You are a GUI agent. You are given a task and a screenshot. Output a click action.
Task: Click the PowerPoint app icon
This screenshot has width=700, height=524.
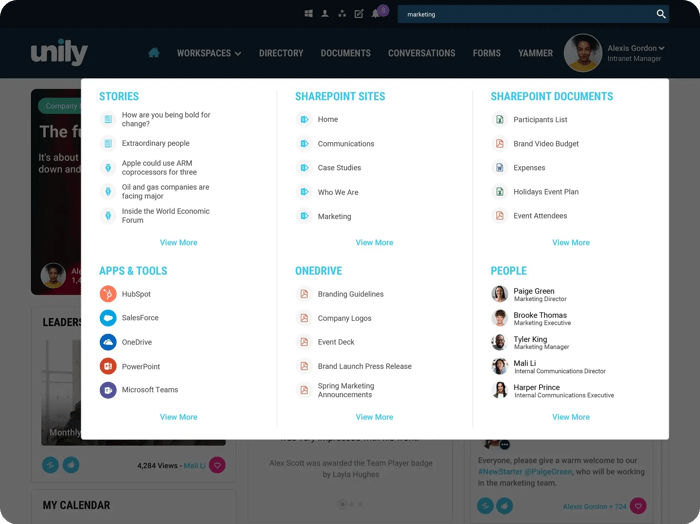pyautogui.click(x=108, y=366)
